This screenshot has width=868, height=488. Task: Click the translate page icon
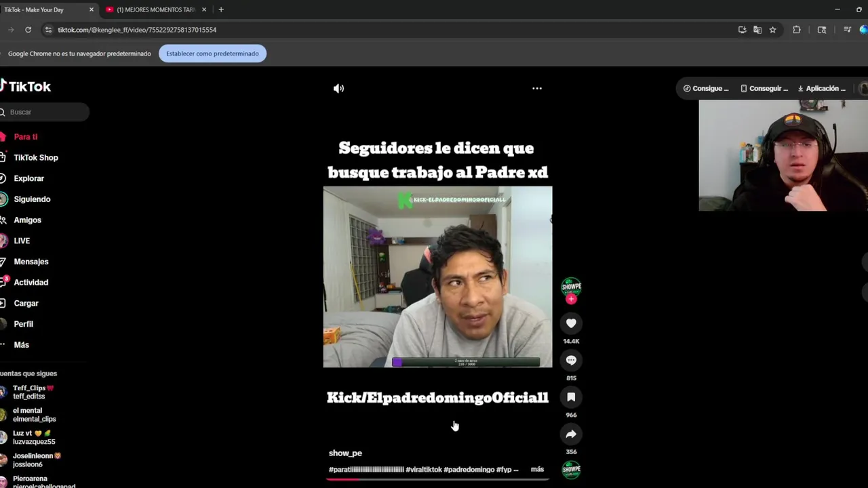757,30
